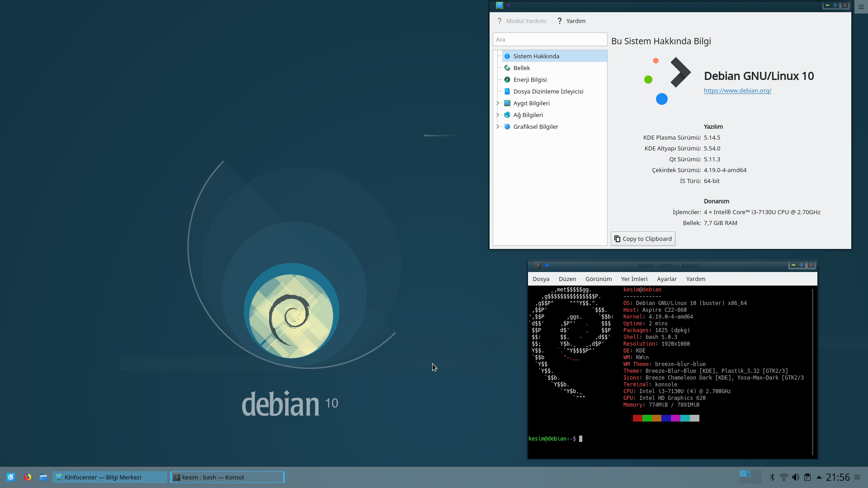Click red color block in neofetch output
Viewport: 868px width, 488px height.
(637, 418)
